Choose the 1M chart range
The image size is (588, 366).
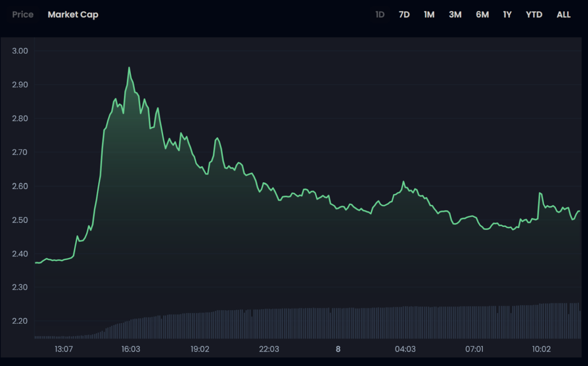[x=429, y=14]
